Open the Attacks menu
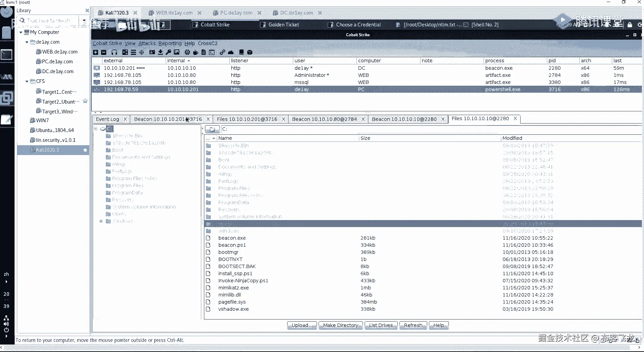The height and width of the screenshot is (352, 644). click(x=147, y=43)
